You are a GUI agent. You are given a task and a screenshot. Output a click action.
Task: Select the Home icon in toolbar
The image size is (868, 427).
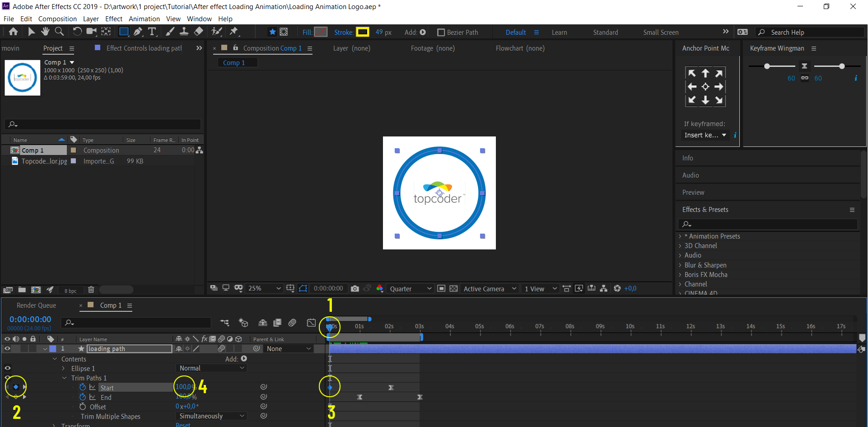click(14, 32)
